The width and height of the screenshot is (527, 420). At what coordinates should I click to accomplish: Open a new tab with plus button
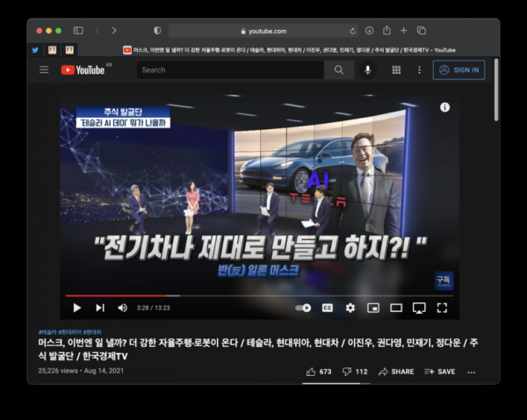(x=404, y=31)
